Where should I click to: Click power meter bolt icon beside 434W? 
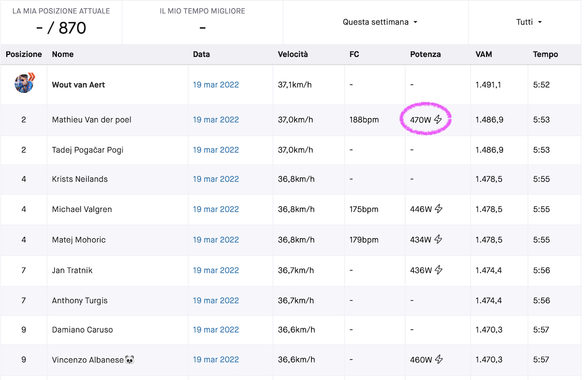[x=438, y=240]
